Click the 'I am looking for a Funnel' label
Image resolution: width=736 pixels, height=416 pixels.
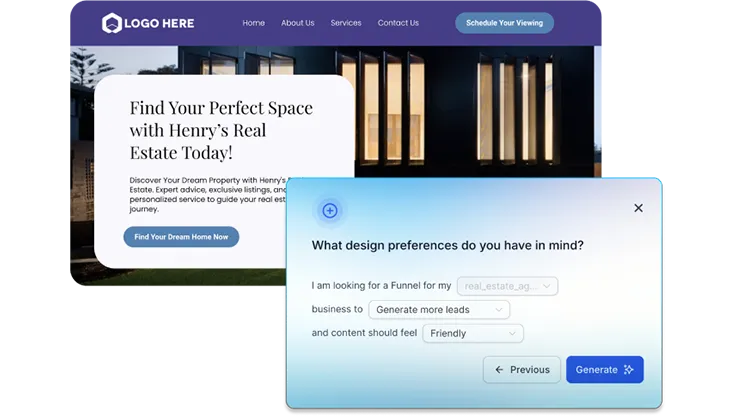[x=381, y=286]
